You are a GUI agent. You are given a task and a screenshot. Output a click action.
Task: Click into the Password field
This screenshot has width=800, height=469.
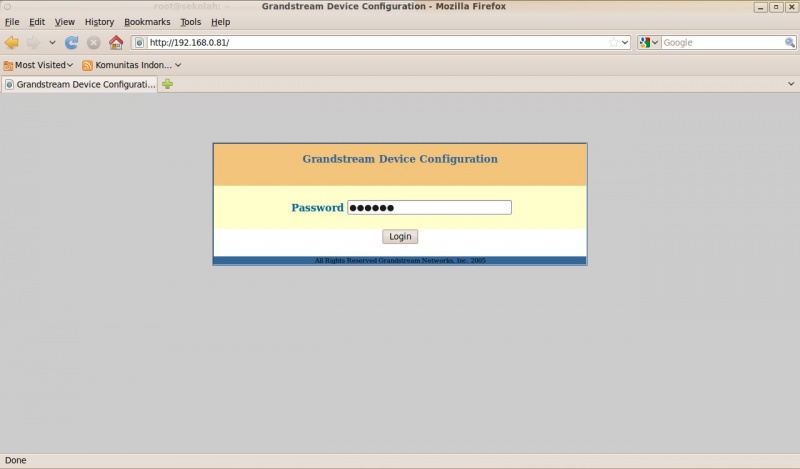coord(429,208)
